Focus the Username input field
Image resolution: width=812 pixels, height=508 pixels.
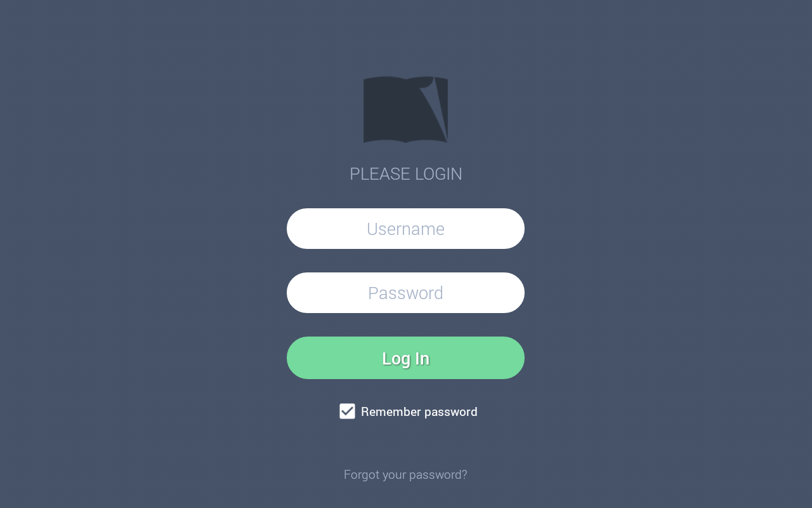[405, 229]
